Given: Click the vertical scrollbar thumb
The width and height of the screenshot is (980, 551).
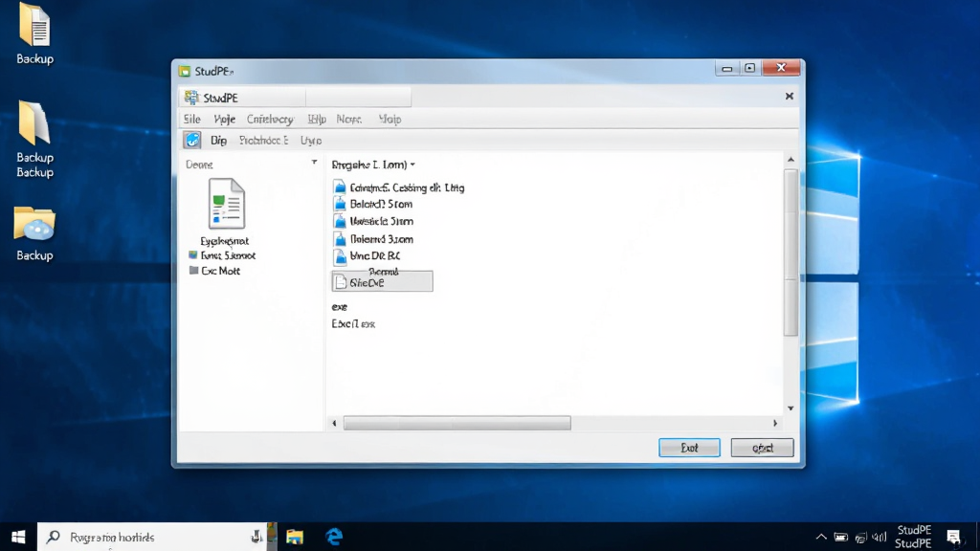Looking at the screenshot, I should click(x=791, y=253).
